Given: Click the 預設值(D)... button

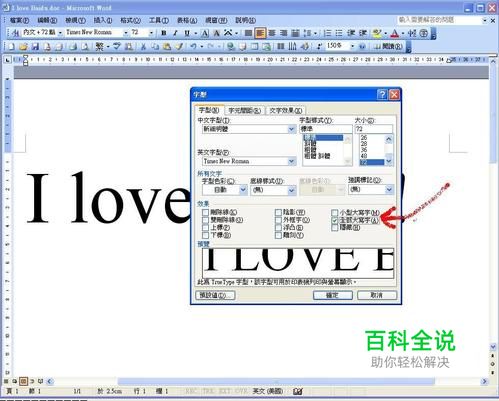Looking at the screenshot, I should point(215,295).
